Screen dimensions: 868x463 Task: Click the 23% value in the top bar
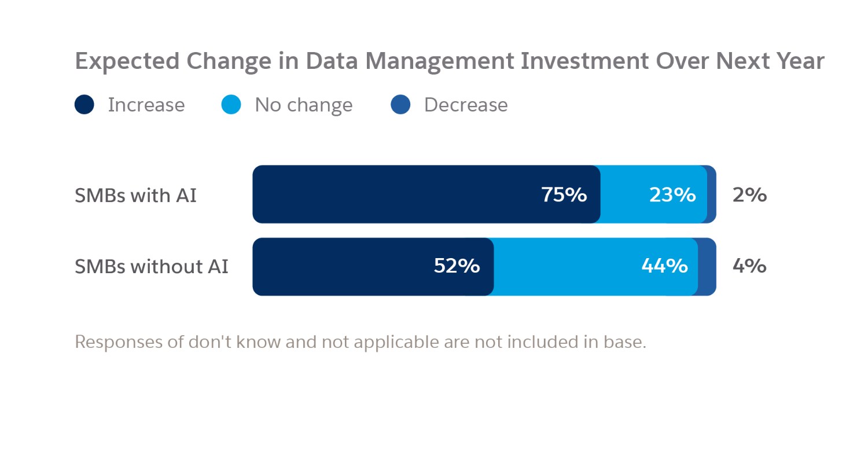pyautogui.click(x=672, y=195)
